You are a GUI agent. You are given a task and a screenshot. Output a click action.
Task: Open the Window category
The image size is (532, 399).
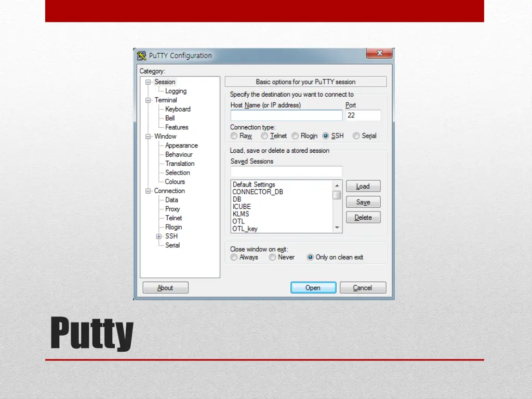[165, 137]
